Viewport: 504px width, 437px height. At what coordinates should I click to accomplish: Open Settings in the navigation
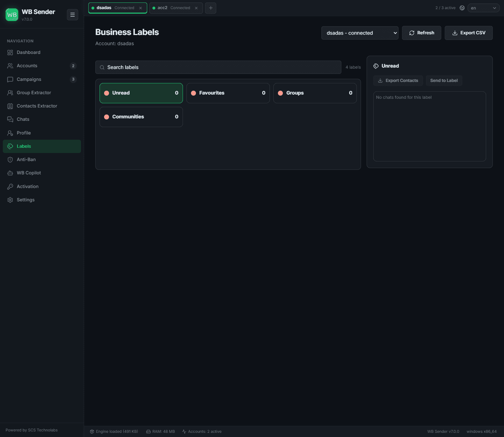[42, 200]
